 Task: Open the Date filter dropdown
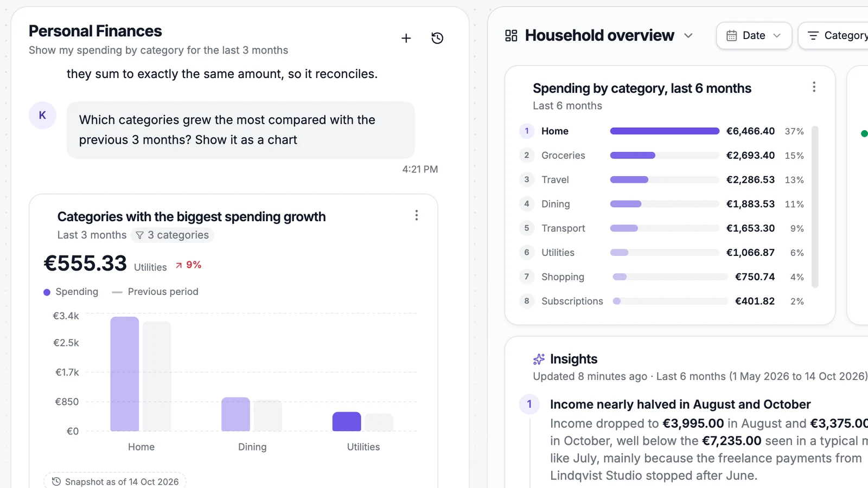tap(754, 36)
